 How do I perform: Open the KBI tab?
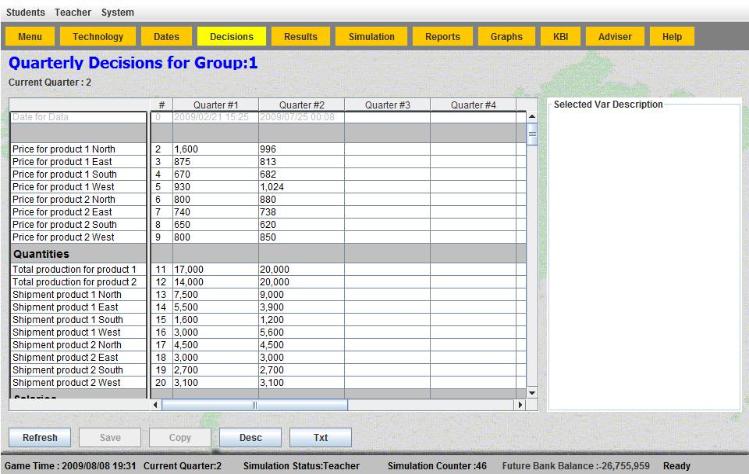point(560,37)
